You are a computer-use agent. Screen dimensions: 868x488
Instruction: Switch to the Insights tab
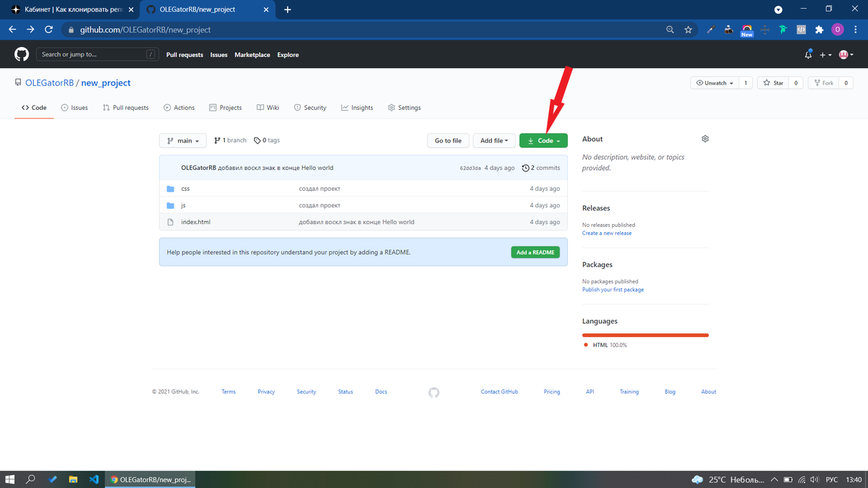pyautogui.click(x=357, y=108)
